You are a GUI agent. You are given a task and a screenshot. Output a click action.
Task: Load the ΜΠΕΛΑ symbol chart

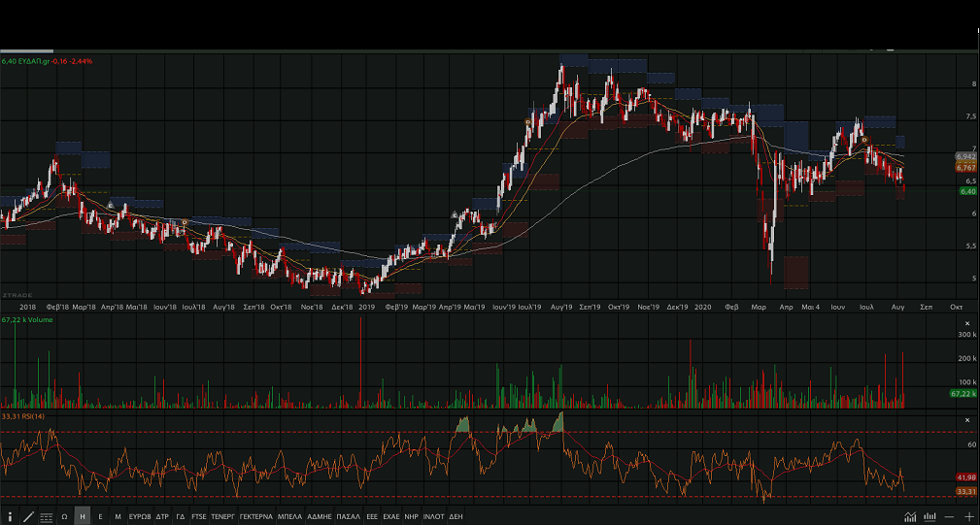pos(289,517)
